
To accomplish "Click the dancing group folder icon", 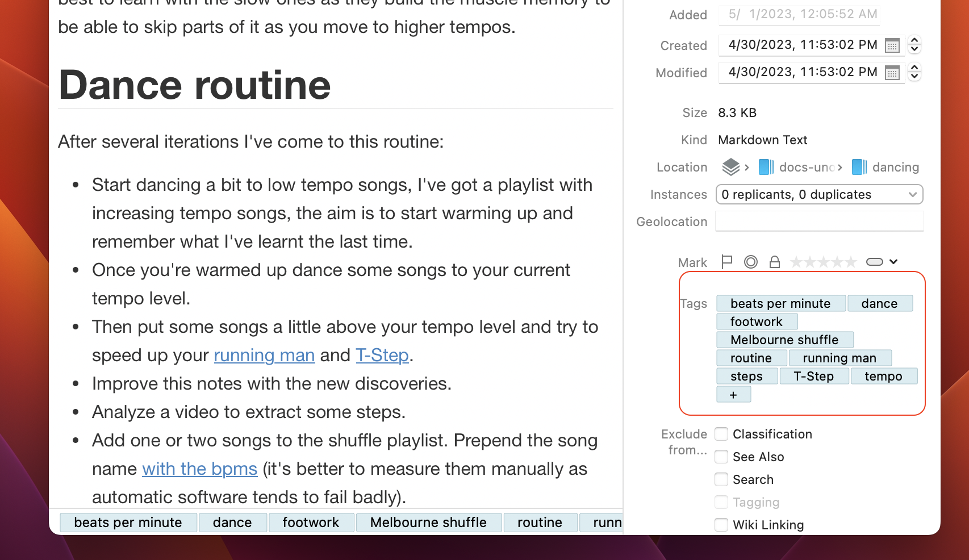I will 859,167.
